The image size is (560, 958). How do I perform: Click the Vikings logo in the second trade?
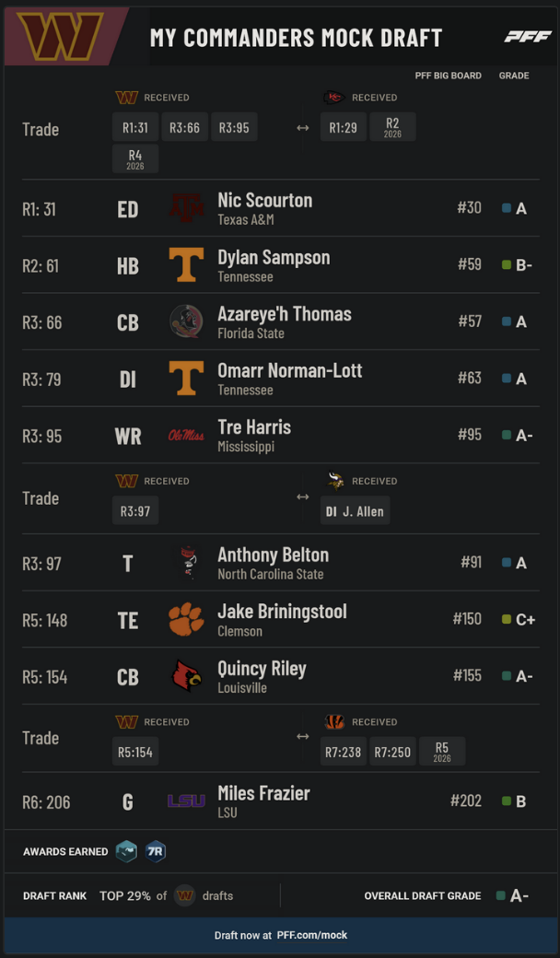(335, 481)
